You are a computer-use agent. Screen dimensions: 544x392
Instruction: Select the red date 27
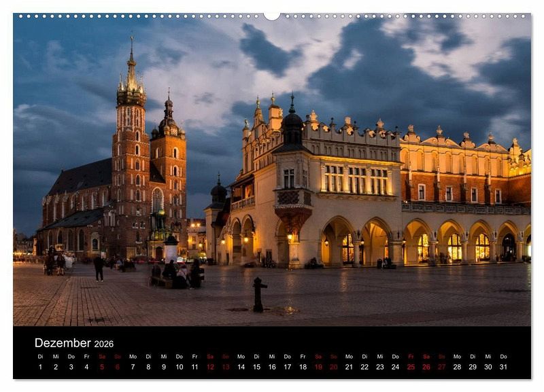[x=441, y=367]
